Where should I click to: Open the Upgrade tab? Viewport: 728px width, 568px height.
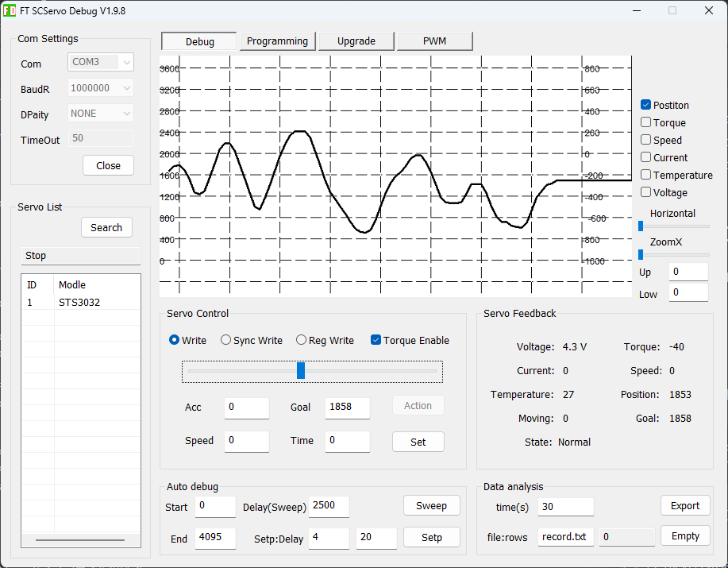pyautogui.click(x=356, y=41)
